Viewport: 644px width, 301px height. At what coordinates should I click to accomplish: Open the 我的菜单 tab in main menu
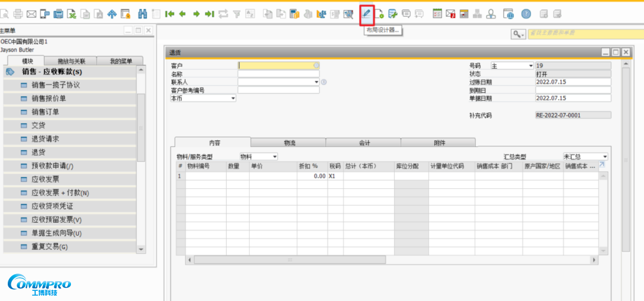pos(121,61)
